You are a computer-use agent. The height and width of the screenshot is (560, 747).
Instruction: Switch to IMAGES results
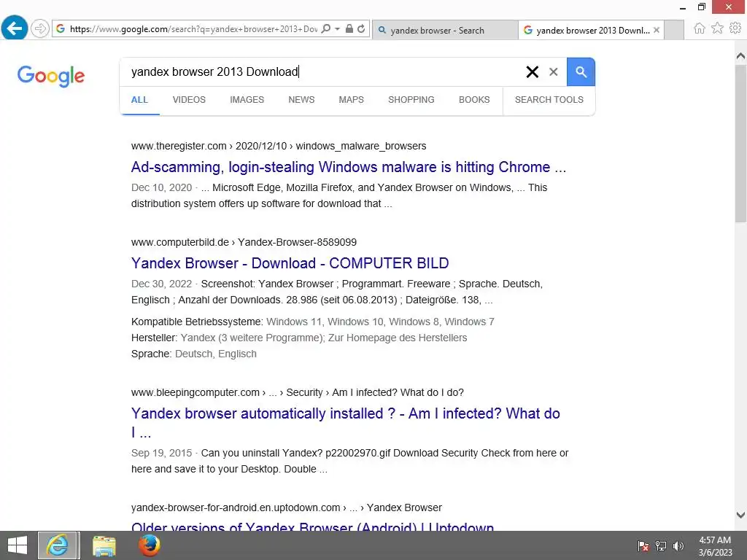[247, 100]
